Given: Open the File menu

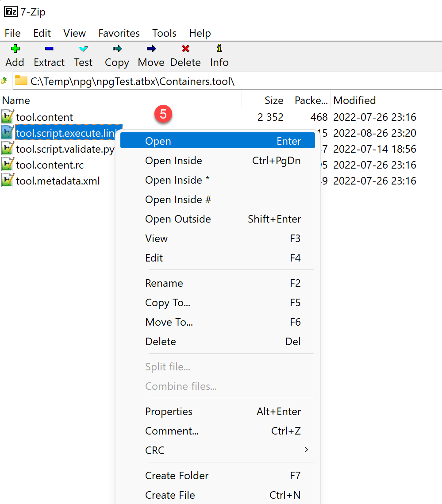Looking at the screenshot, I should pyautogui.click(x=12, y=33).
